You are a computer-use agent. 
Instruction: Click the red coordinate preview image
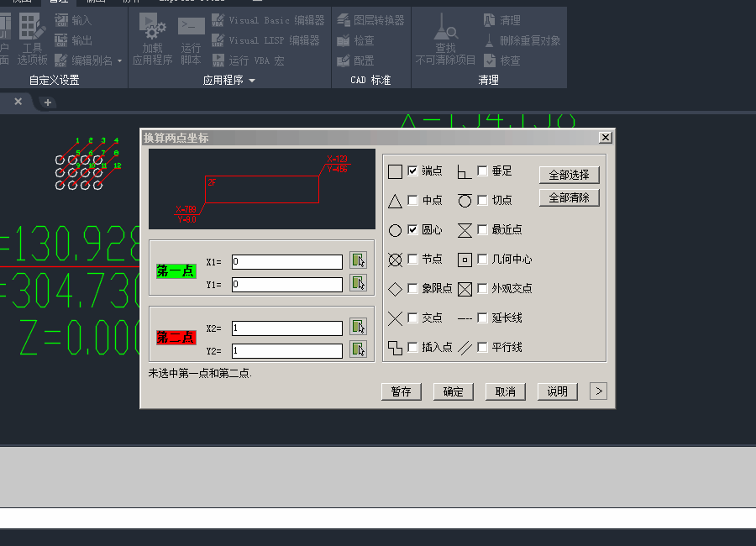point(262,189)
